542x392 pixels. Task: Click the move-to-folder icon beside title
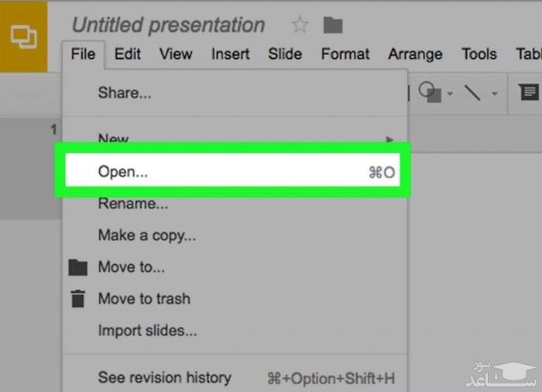[x=333, y=25]
